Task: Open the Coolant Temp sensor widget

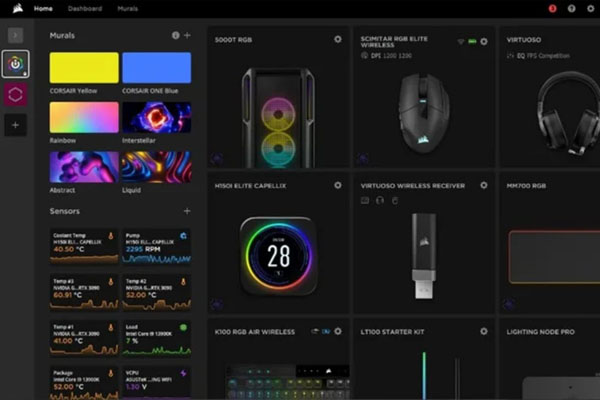Action: [84, 243]
